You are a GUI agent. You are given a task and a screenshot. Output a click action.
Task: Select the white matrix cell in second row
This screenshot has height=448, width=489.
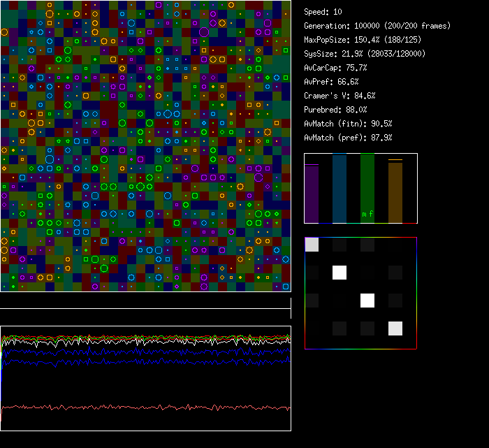pyautogui.click(x=340, y=273)
